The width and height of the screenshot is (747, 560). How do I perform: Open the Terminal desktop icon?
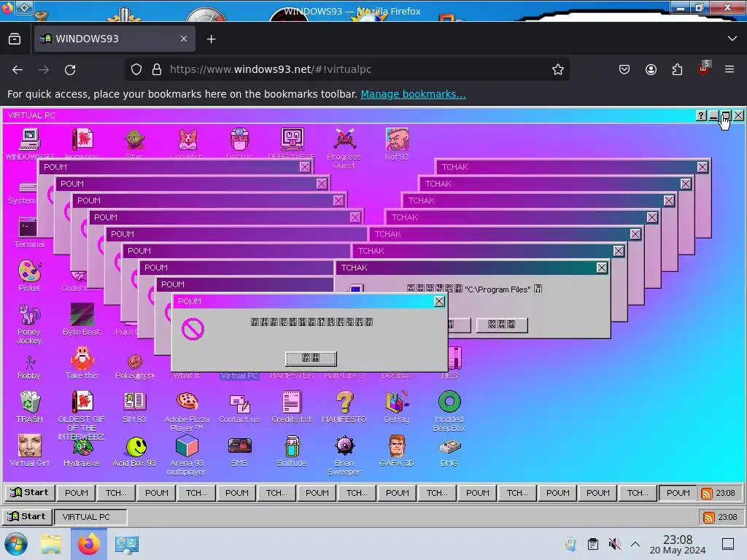29,233
